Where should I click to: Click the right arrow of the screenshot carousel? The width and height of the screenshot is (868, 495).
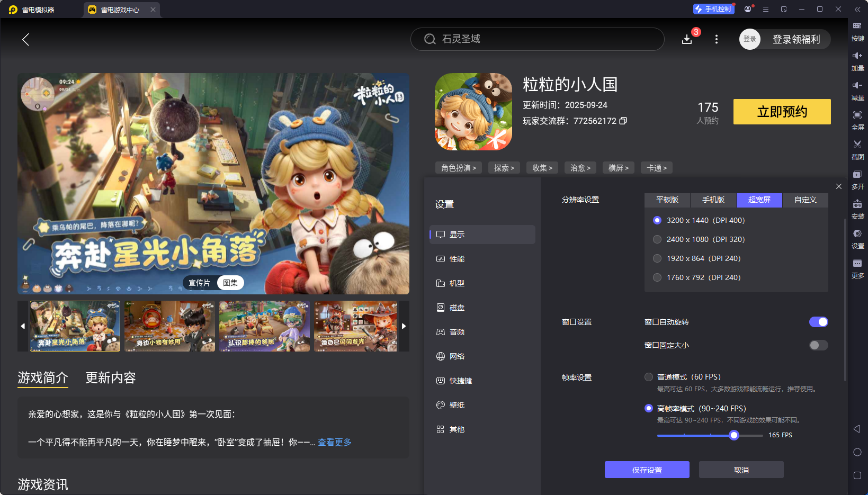404,326
